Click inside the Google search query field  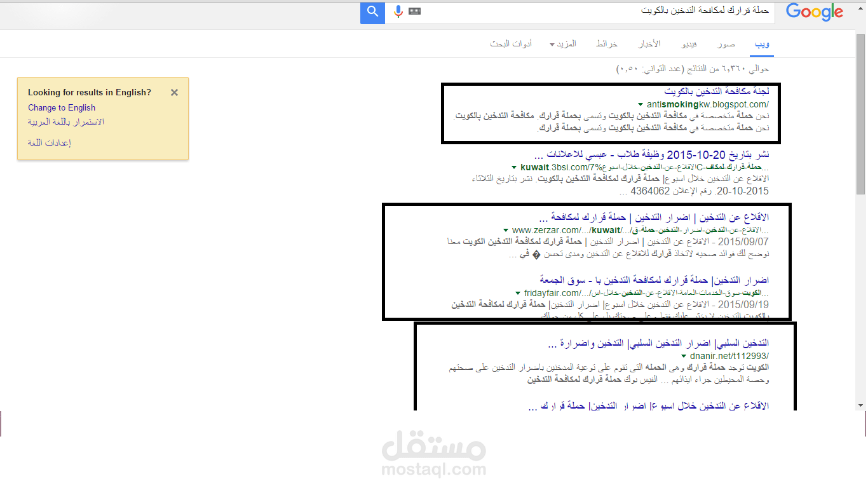[x=597, y=11]
